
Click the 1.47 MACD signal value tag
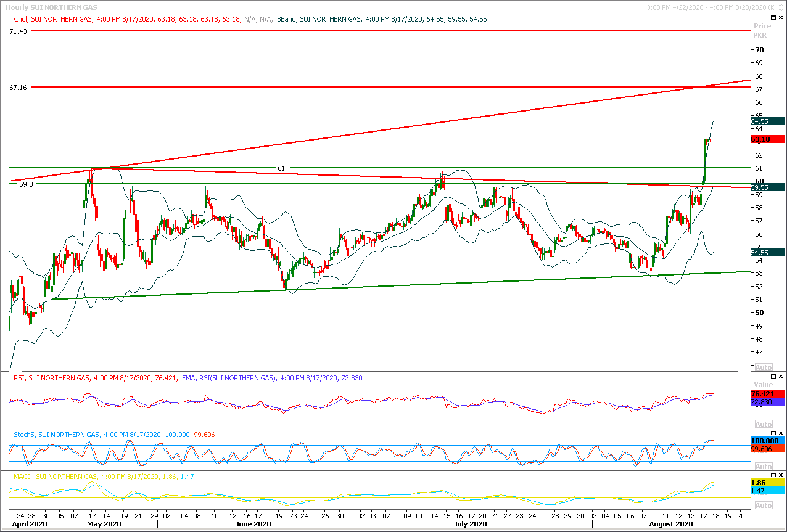pos(767,491)
